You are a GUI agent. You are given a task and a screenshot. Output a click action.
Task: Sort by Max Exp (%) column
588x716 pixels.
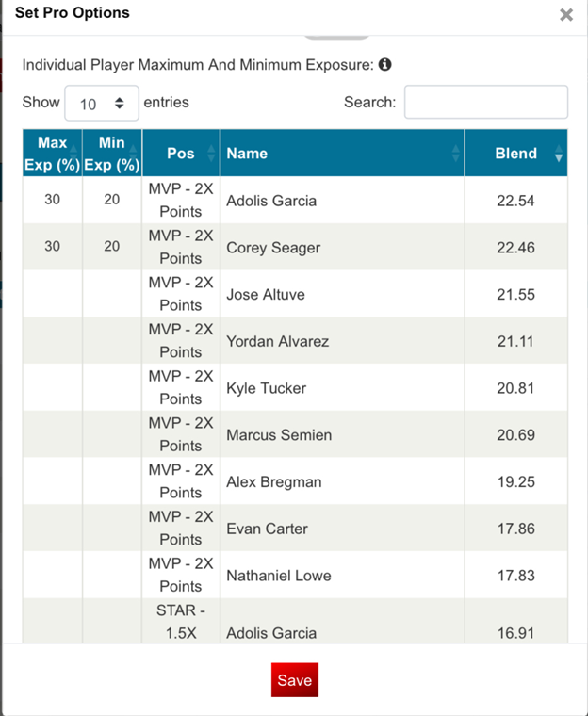click(52, 154)
